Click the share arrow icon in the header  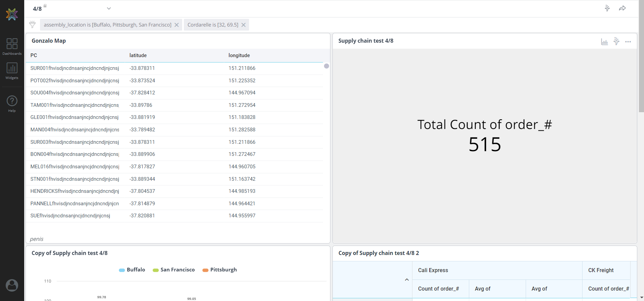[622, 8]
